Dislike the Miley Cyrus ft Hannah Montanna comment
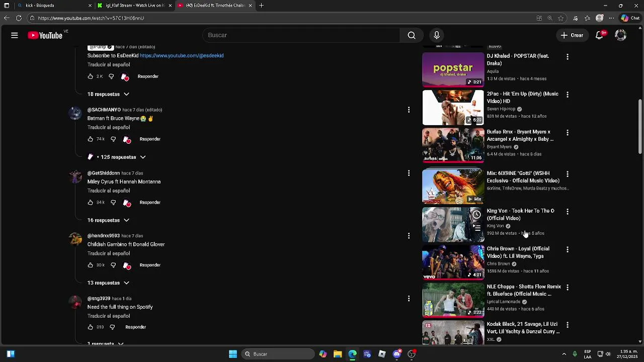The width and height of the screenshot is (644, 362). coord(113,203)
